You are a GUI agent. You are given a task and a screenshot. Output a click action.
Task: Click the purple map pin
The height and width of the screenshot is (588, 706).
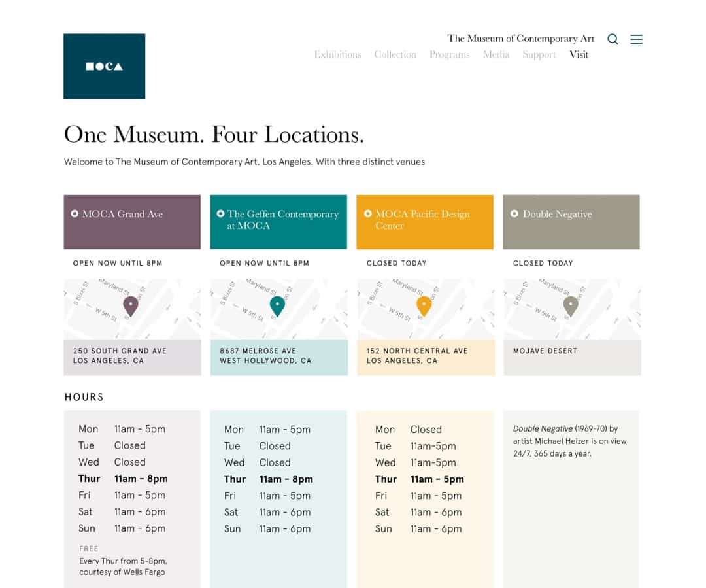click(x=131, y=305)
